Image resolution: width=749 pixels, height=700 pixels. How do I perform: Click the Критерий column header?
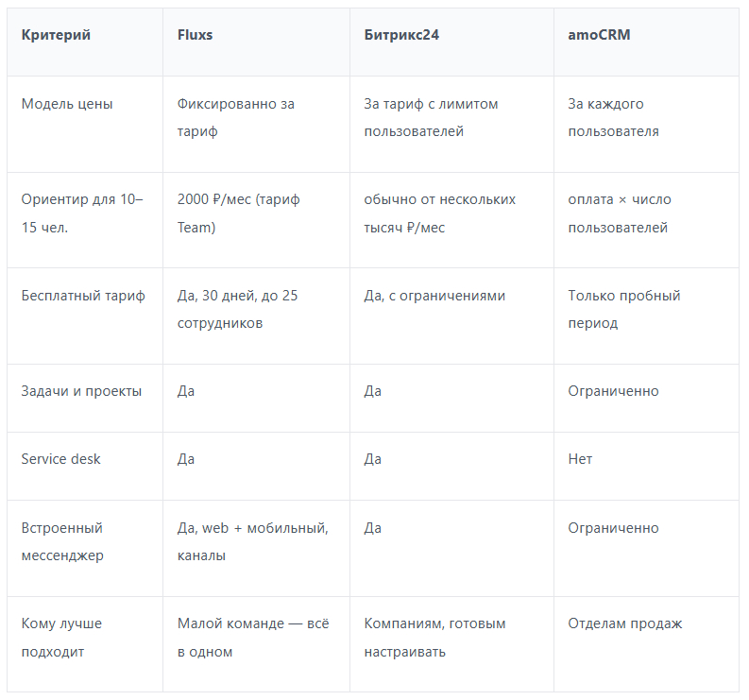[x=56, y=35]
